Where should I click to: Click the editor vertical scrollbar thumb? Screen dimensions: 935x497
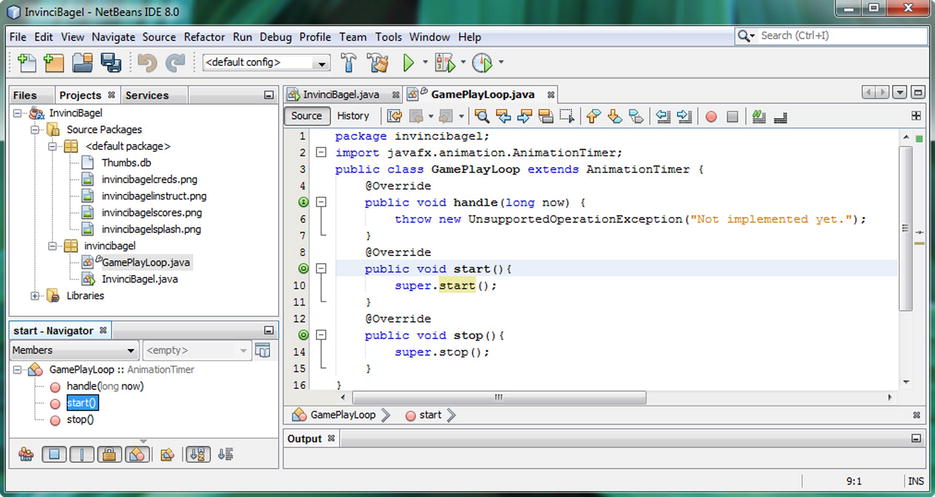(905, 228)
